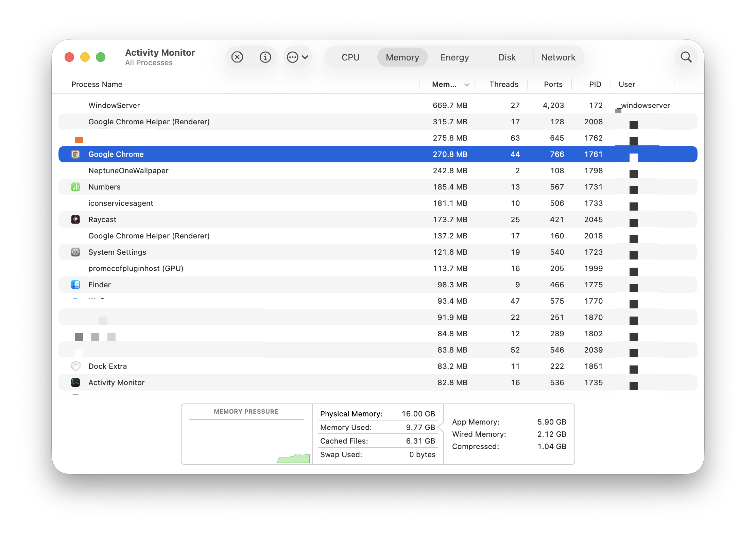This screenshot has width=756, height=538.
Task: Click the _windowserver user entry
Action: (x=644, y=105)
